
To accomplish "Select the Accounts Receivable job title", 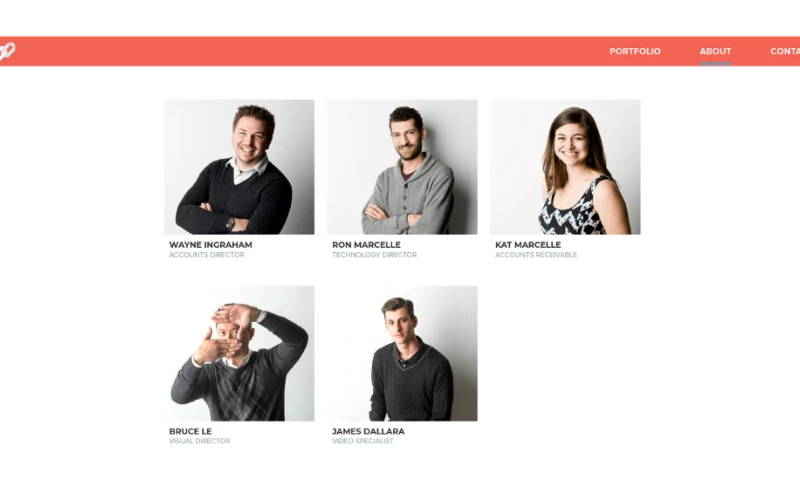I will (536, 255).
